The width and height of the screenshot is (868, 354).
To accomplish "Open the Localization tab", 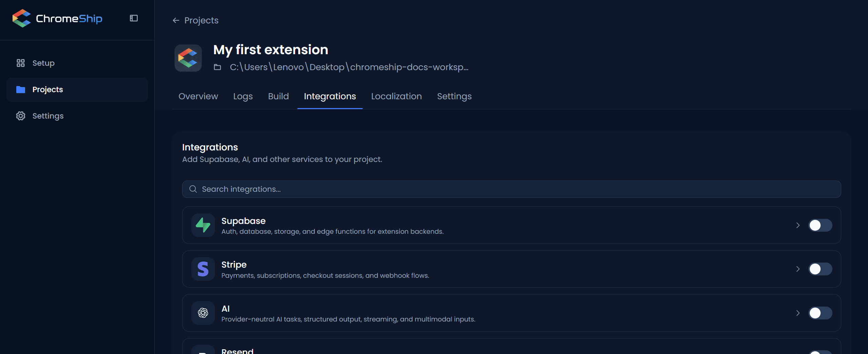I will [x=396, y=96].
